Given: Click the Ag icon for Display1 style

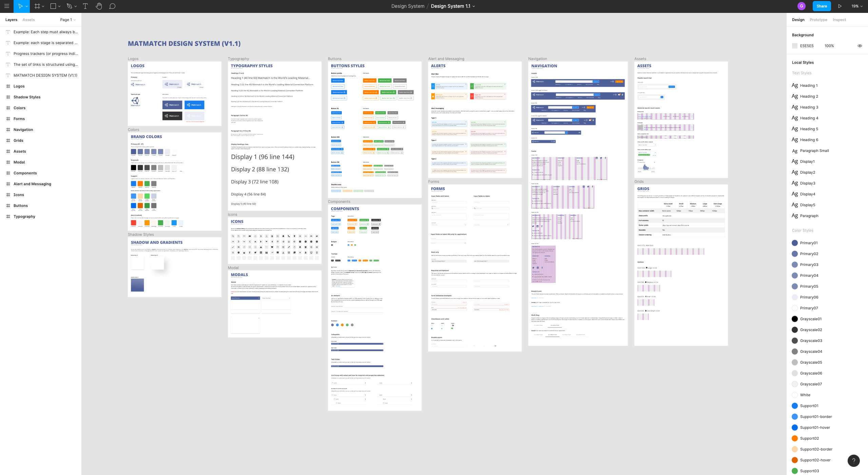Looking at the screenshot, I should (x=795, y=161).
